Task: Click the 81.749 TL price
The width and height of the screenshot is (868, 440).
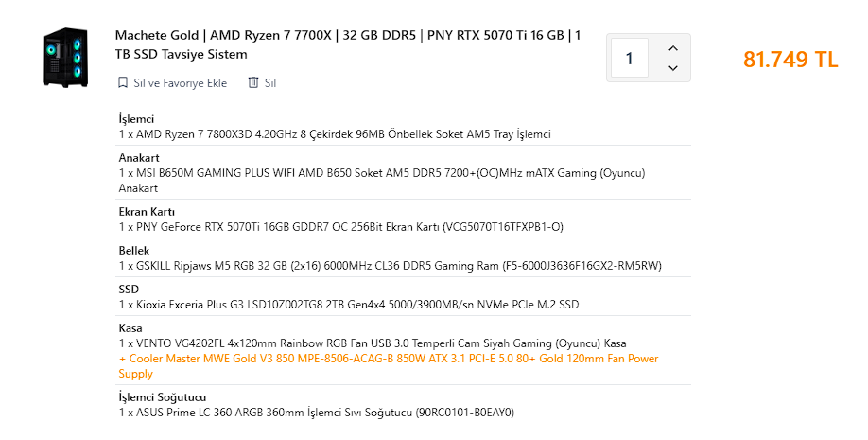Action: point(790,60)
